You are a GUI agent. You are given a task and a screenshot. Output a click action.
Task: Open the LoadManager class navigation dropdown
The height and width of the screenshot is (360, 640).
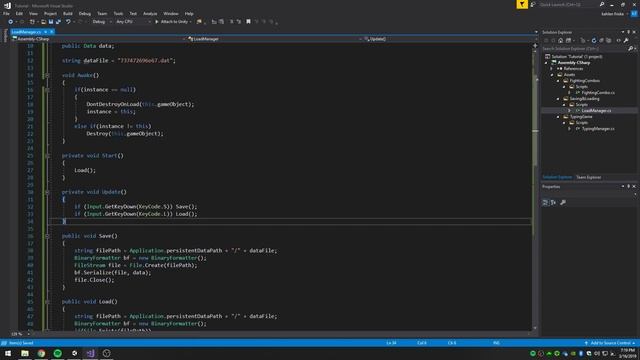pos(275,39)
